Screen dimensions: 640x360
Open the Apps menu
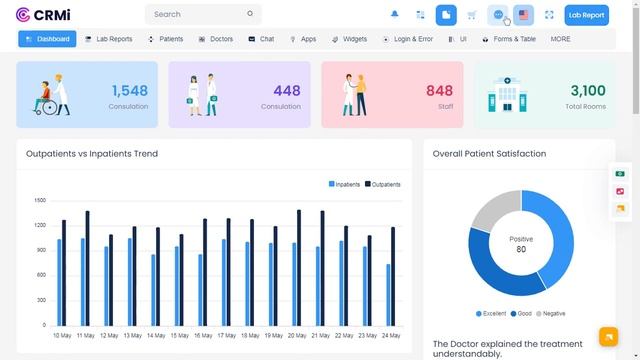(303, 39)
